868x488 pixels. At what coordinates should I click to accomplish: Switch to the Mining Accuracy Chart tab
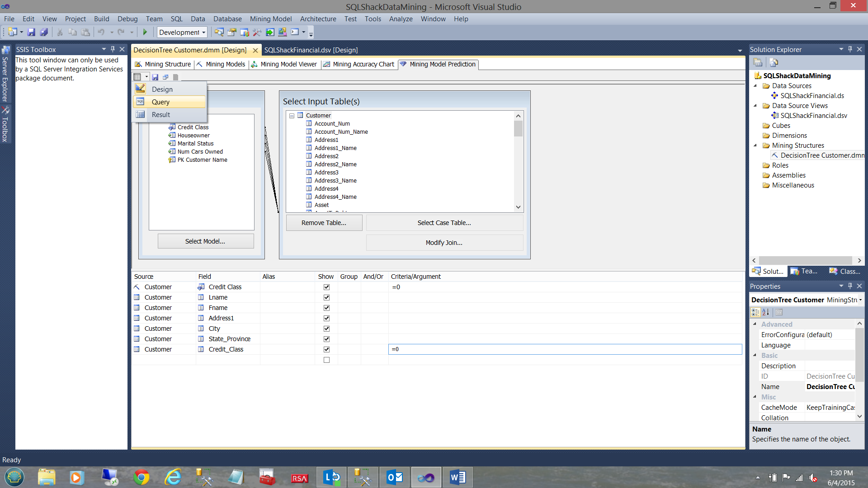click(x=359, y=64)
